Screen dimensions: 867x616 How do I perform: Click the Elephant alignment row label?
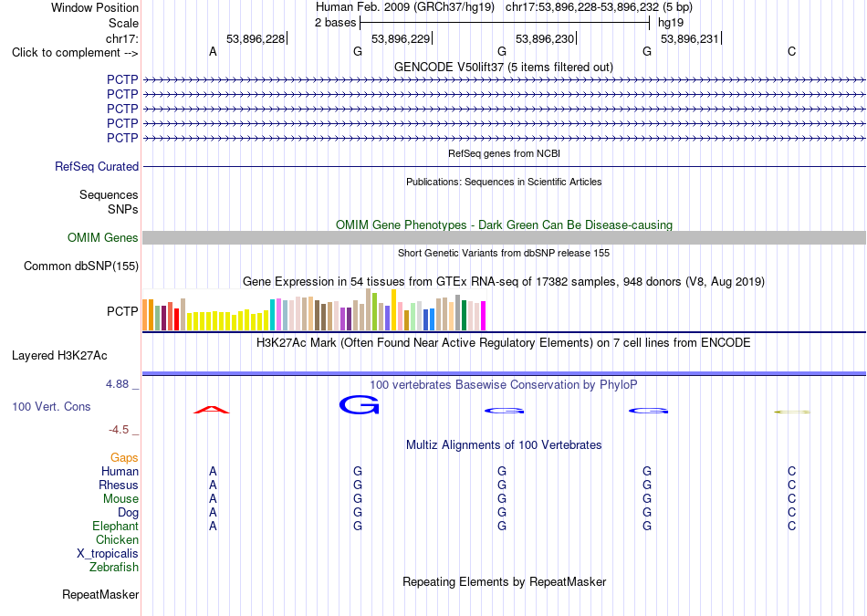(x=116, y=527)
